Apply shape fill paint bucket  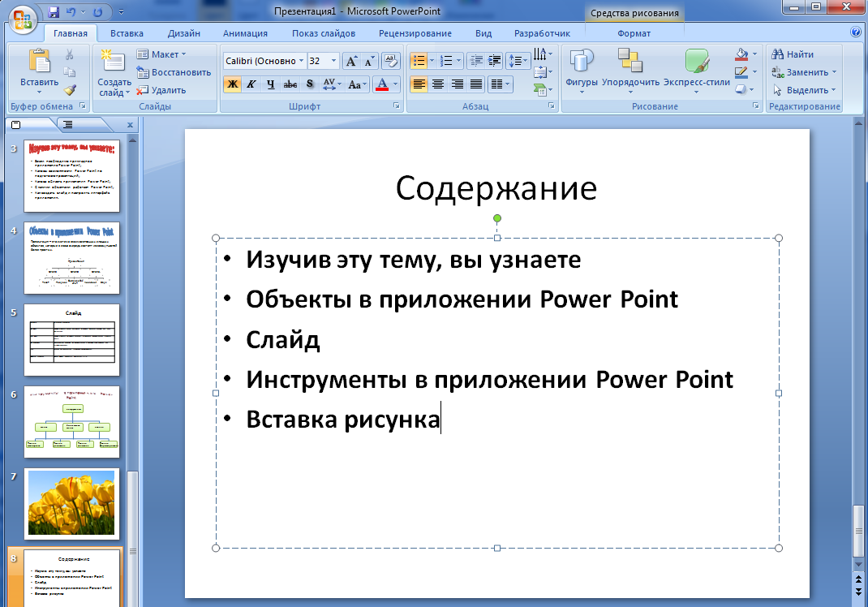[741, 54]
